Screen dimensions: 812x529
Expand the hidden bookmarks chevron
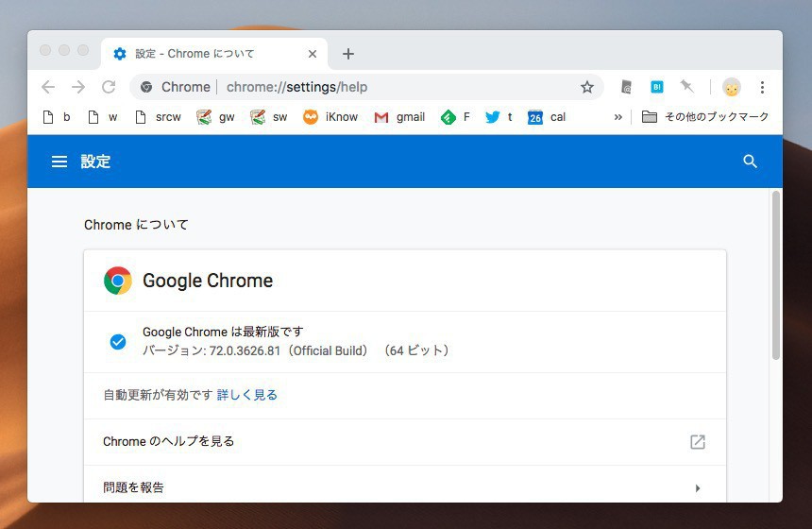618,117
